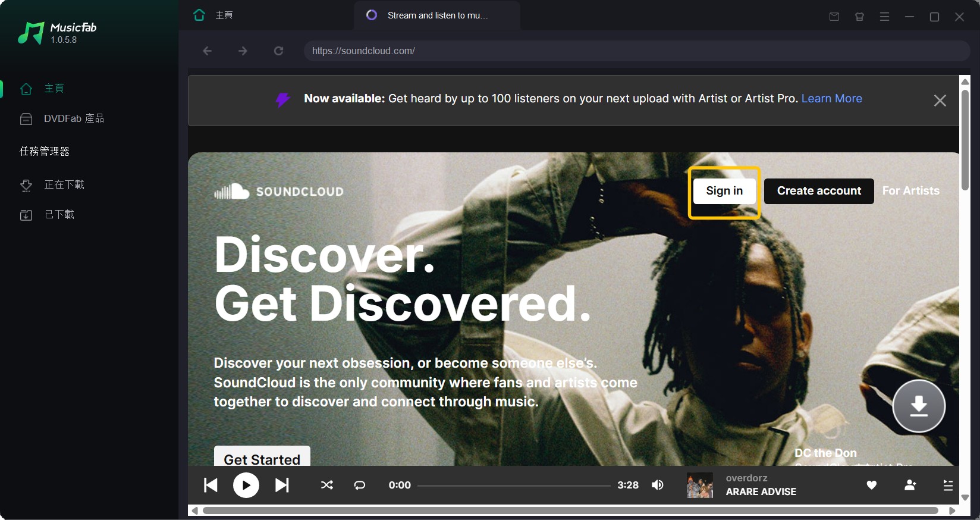
Task: Click the Create account button
Action: [819, 191]
